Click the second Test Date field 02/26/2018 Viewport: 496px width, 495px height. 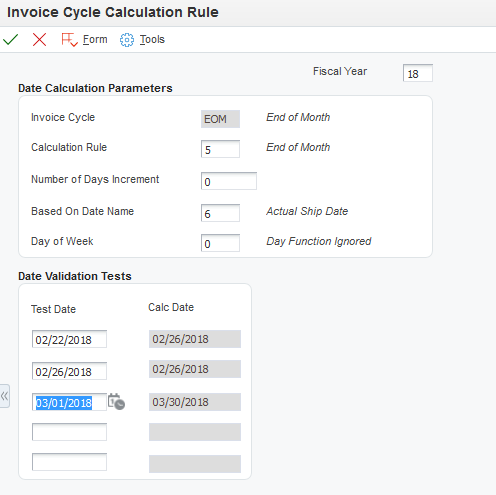69,371
